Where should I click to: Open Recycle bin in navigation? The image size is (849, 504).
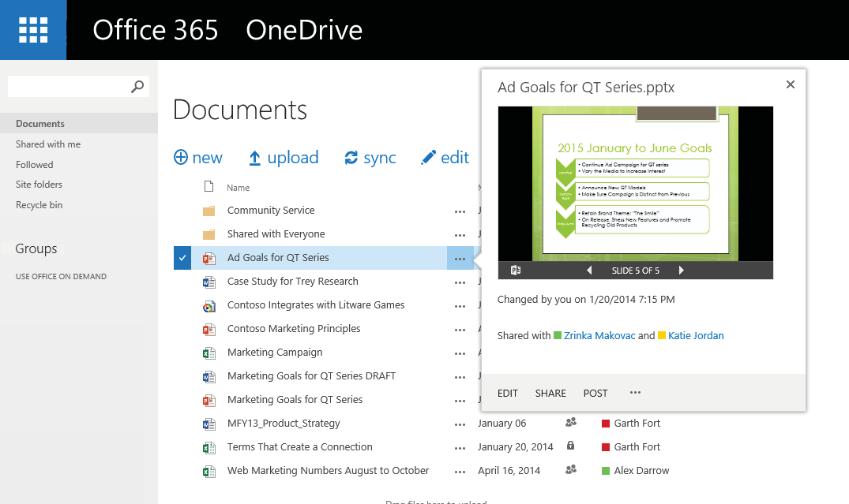[x=39, y=205]
